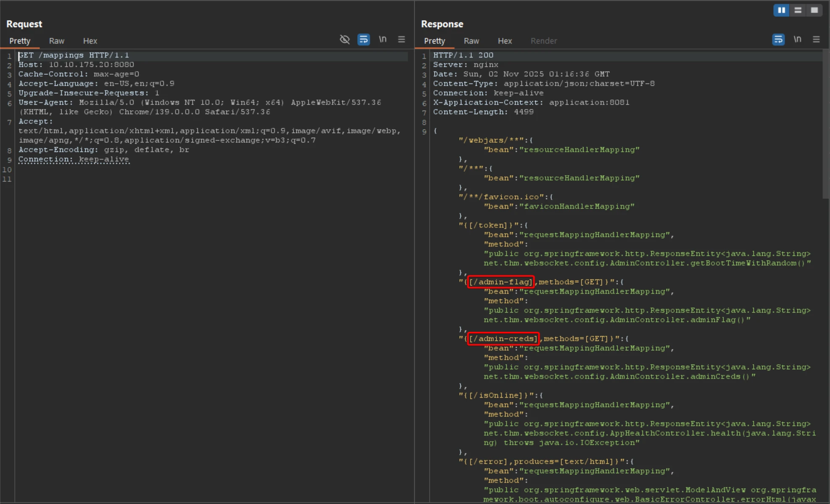Switch Response view to Hex tab
The height and width of the screenshot is (504, 830).
coord(505,41)
